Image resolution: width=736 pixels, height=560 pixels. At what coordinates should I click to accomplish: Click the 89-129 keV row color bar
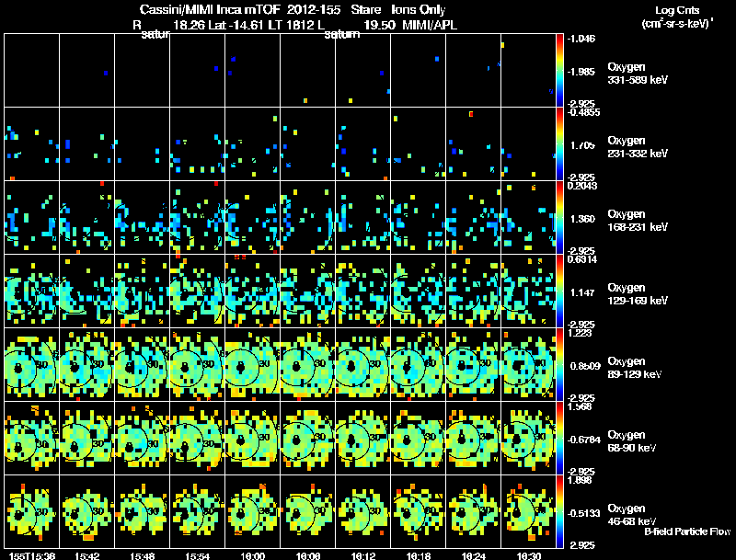559,364
